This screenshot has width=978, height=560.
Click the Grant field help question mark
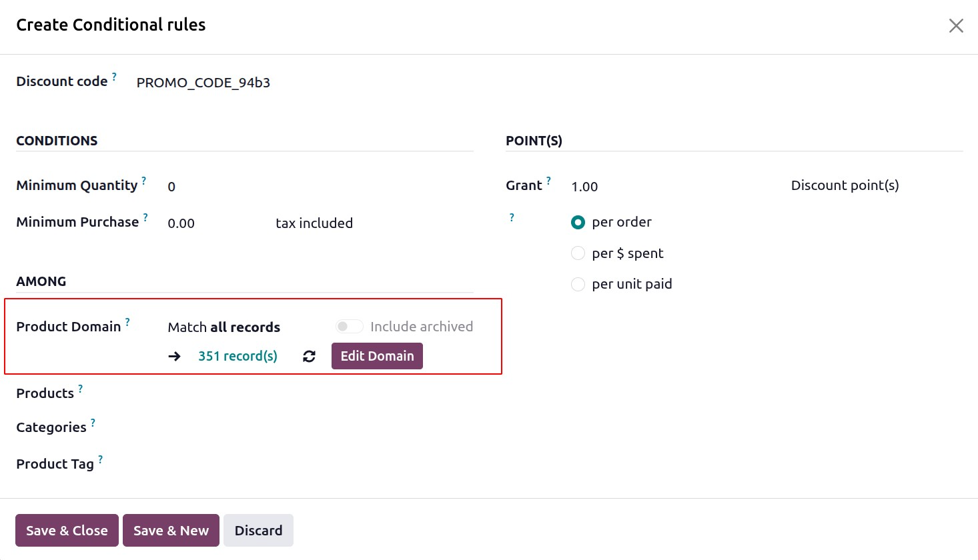pos(548,181)
